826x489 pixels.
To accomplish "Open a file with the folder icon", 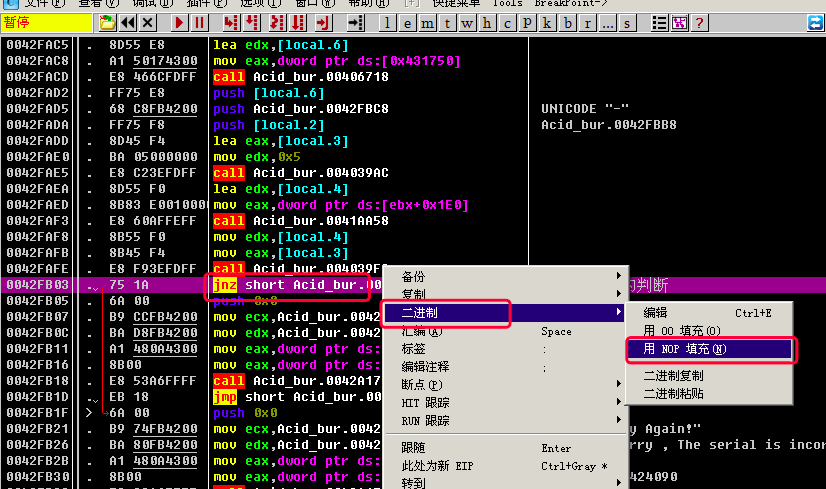I will point(107,23).
